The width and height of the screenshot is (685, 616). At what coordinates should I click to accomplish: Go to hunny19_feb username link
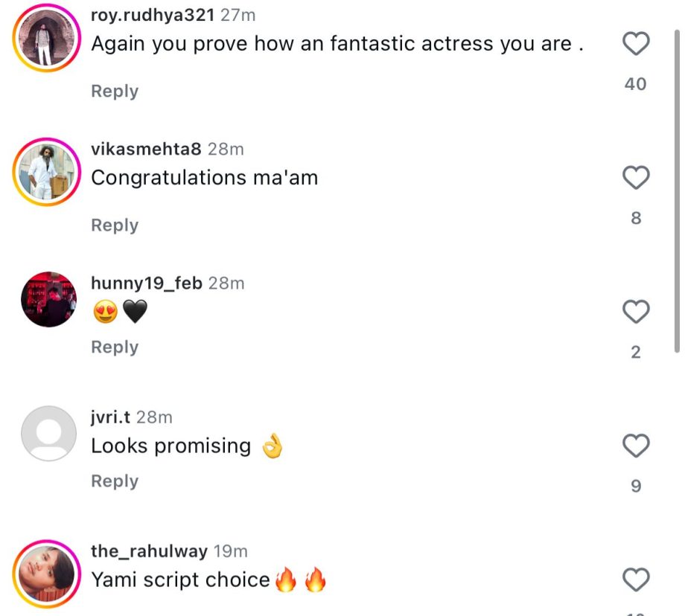[x=146, y=283]
